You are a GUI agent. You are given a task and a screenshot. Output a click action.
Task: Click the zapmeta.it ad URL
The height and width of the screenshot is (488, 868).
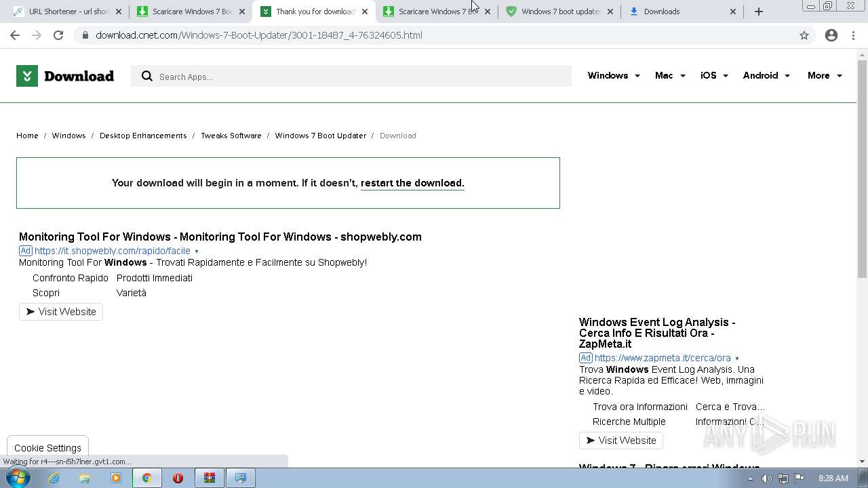pos(663,358)
